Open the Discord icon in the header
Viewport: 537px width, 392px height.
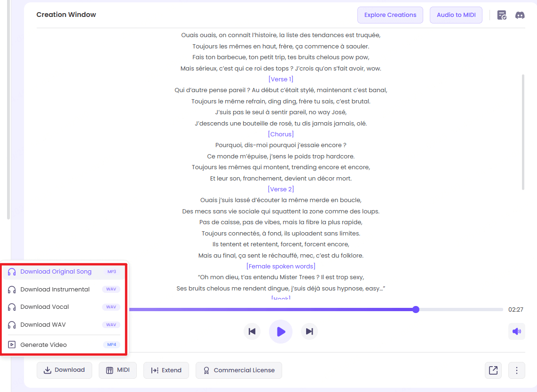[520, 15]
